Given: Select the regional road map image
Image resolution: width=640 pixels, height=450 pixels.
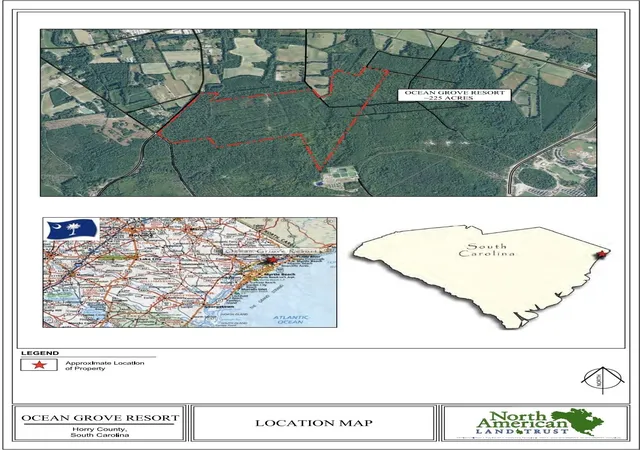Looking at the screenshot, I should coord(190,272).
